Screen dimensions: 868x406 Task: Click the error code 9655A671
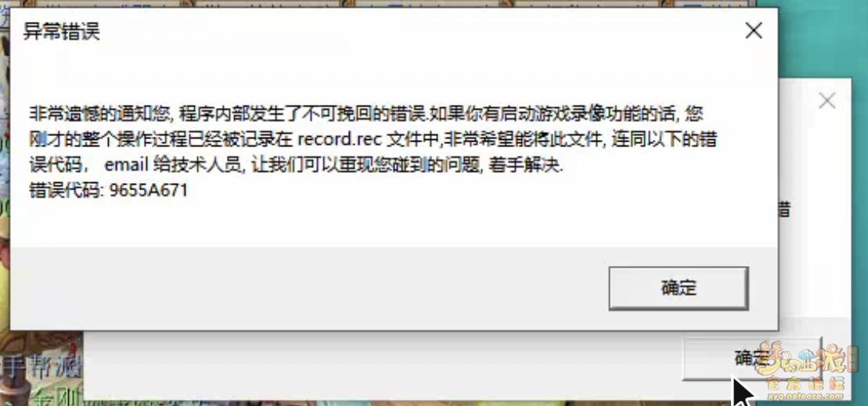tap(149, 190)
